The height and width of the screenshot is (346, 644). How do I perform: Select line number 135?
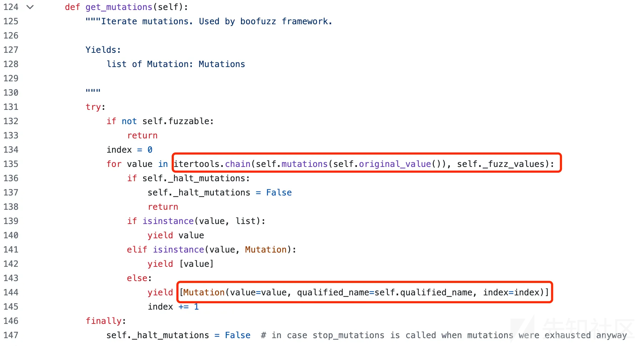[x=11, y=164]
